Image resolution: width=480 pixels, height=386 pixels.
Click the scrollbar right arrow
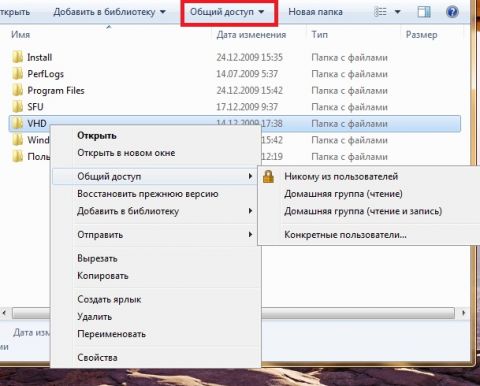point(463,313)
